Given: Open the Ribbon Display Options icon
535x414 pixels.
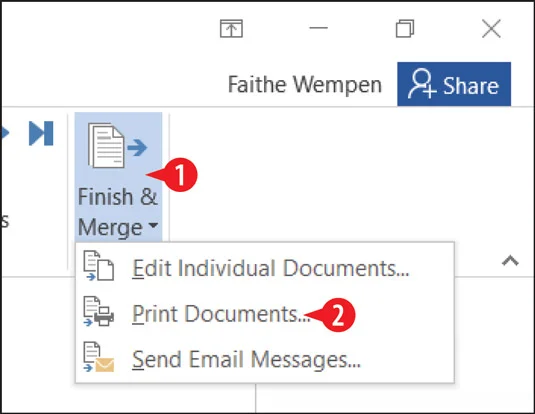Looking at the screenshot, I should [x=231, y=29].
